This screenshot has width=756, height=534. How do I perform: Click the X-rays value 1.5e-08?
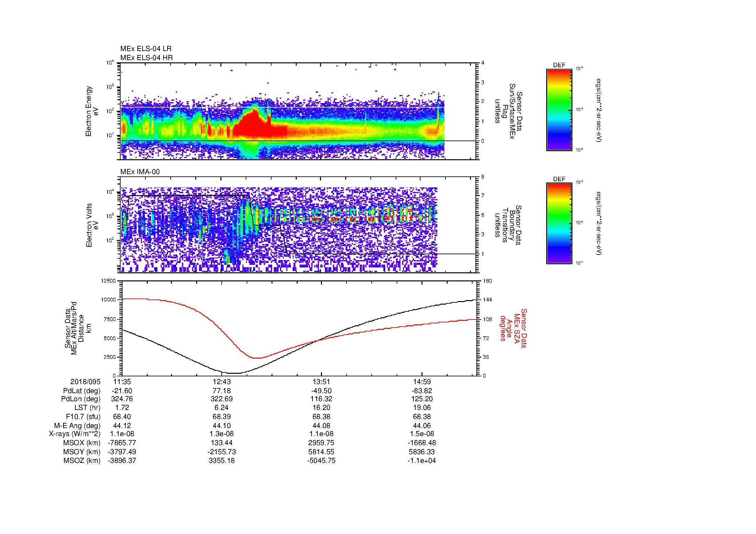[x=422, y=434]
